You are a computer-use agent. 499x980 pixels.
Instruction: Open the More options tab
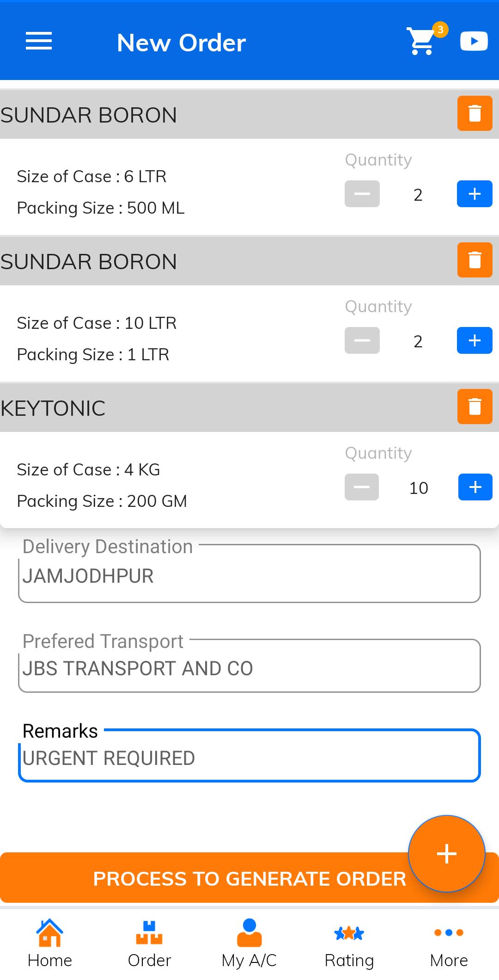pyautogui.click(x=449, y=943)
